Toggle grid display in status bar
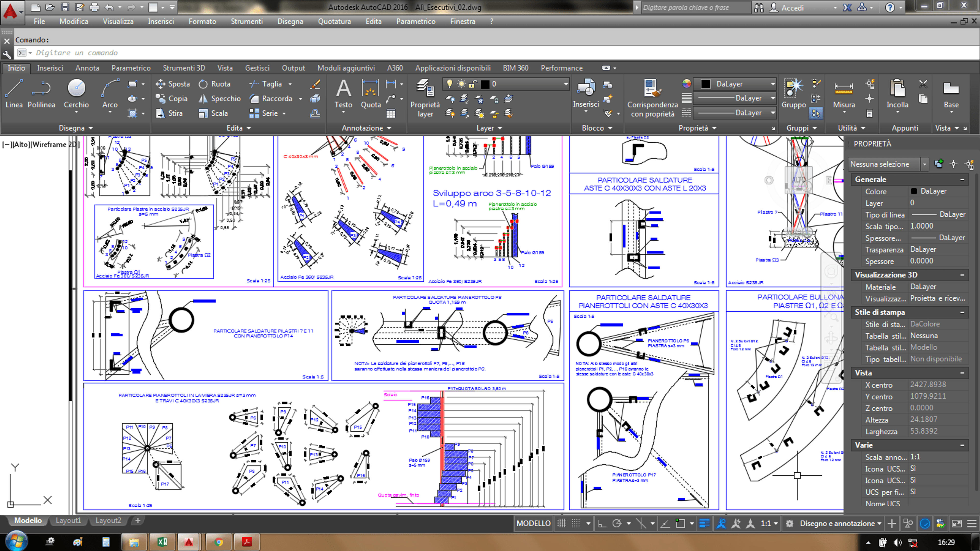 (x=562, y=523)
